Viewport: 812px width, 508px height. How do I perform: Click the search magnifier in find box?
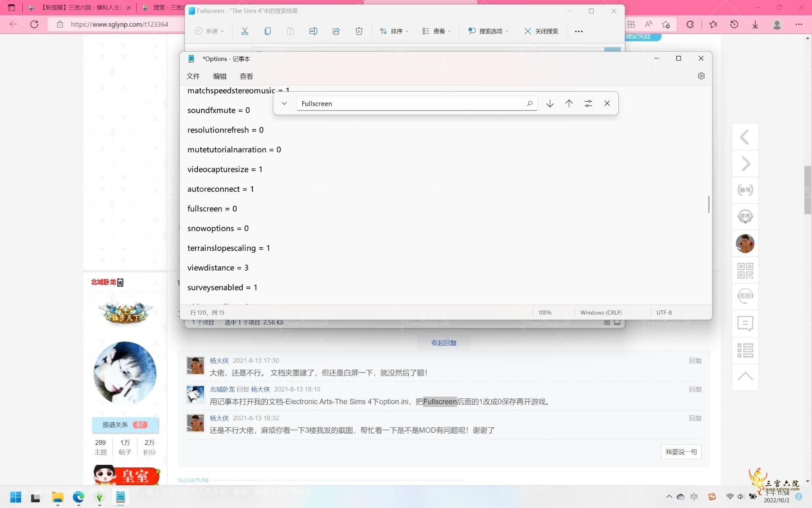(x=529, y=103)
